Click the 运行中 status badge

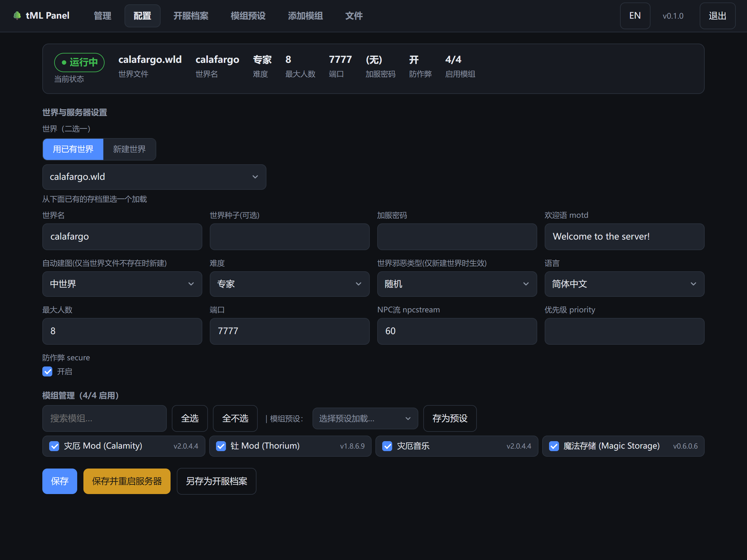(79, 63)
